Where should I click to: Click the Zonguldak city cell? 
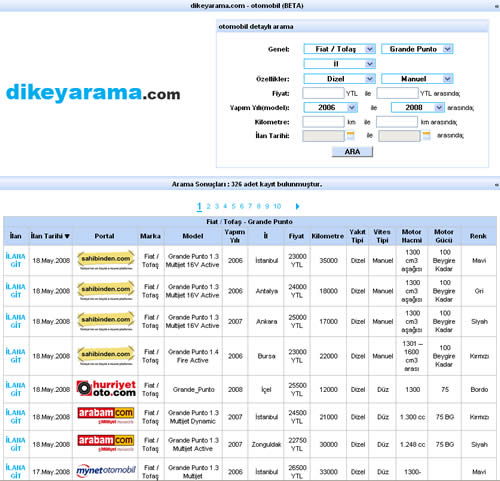266,444
